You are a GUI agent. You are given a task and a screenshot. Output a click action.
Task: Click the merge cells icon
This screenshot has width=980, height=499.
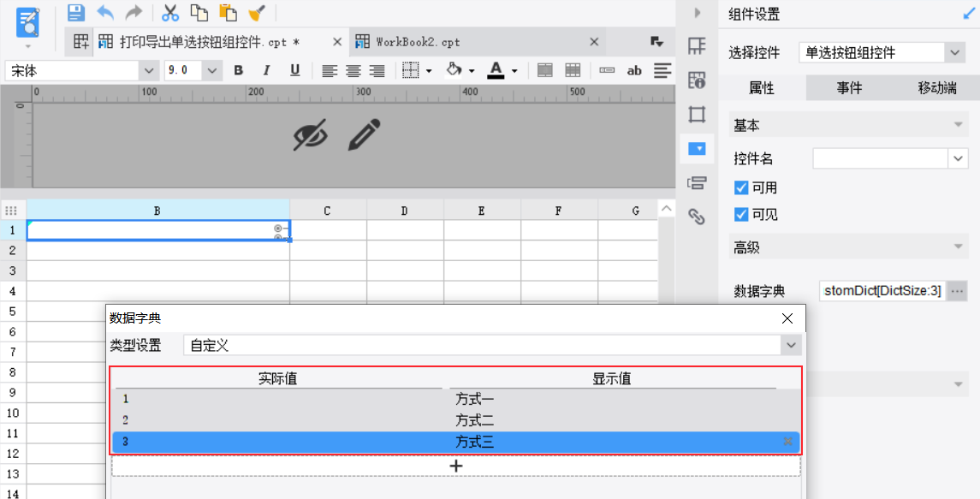[x=545, y=71]
